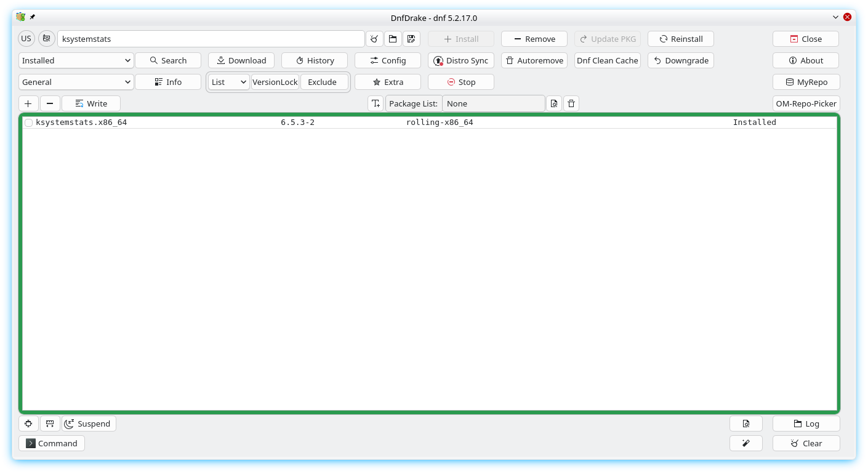Click the round icon right of US button
The height and width of the screenshot is (474, 868).
coord(47,39)
